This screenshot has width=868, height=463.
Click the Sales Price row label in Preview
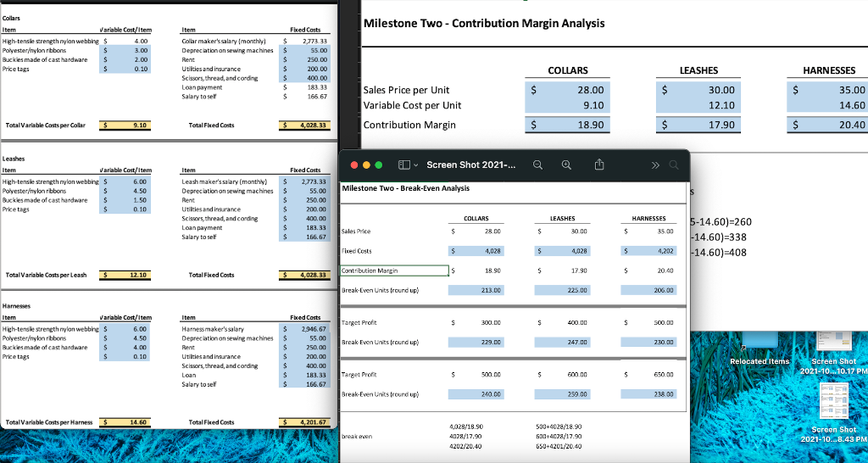356,231
